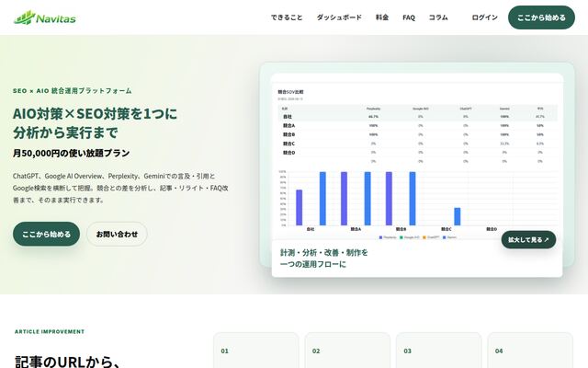Image resolution: width=588 pixels, height=368 pixels.
Task: Go to the 料金 page
Action: click(382, 17)
